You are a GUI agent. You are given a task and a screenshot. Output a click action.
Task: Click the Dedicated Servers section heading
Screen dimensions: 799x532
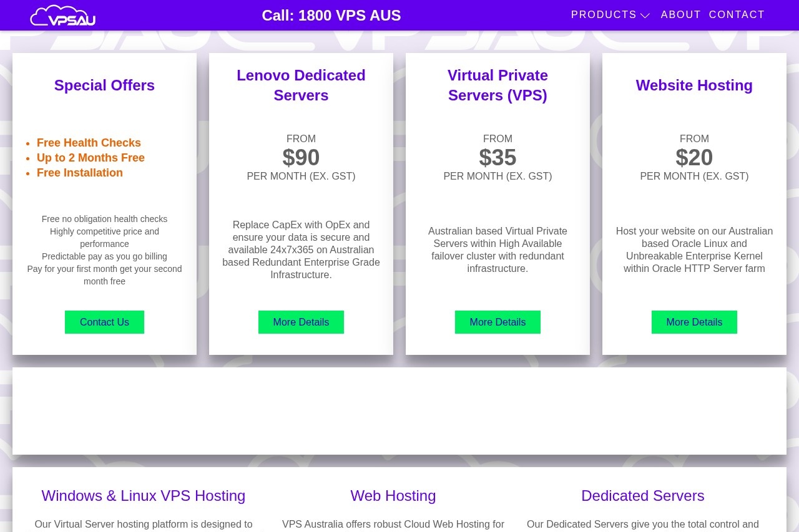642,495
